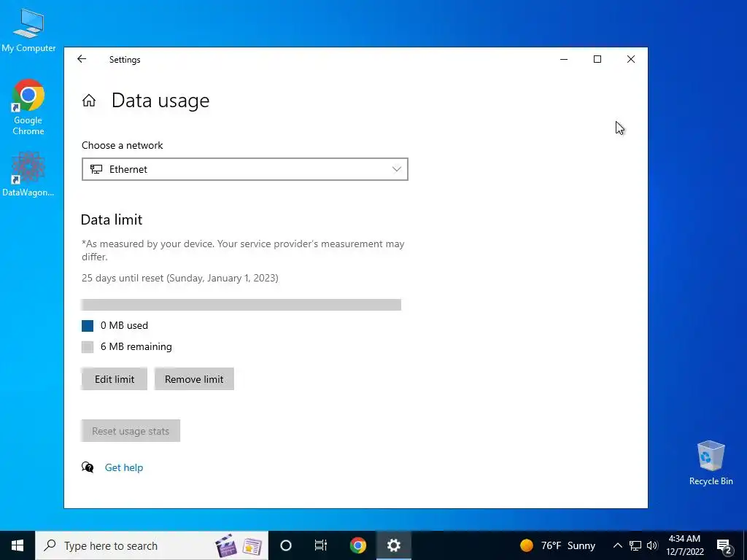Minimize the Settings window
Screen dimensions: 747x560
564,59
